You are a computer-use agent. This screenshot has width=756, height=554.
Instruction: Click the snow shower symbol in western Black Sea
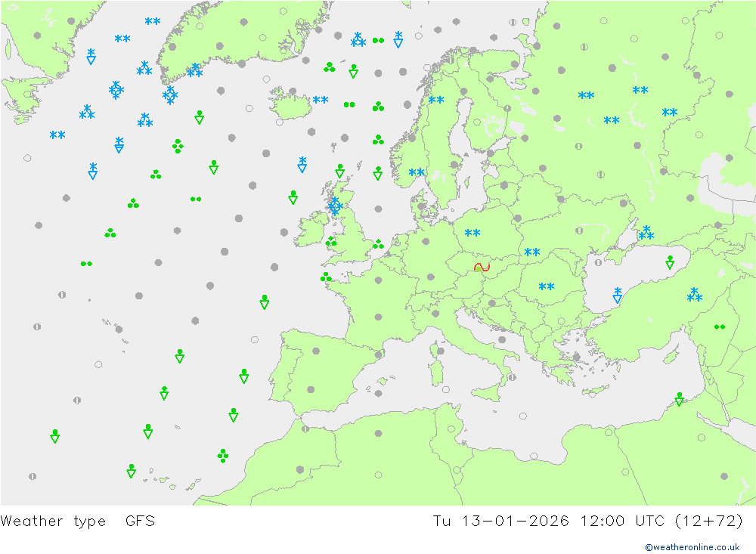coord(617,295)
